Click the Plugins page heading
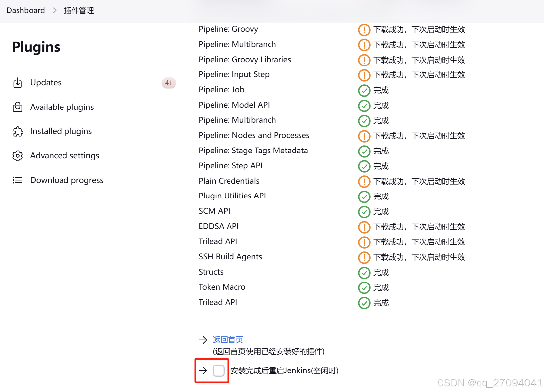Image resolution: width=544 pixels, height=392 pixels. (36, 47)
